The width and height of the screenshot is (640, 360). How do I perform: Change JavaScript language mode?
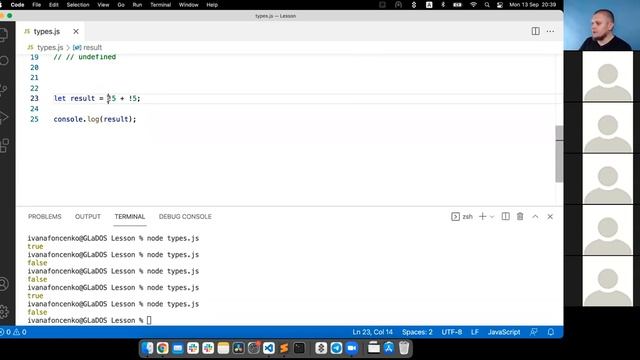504,332
